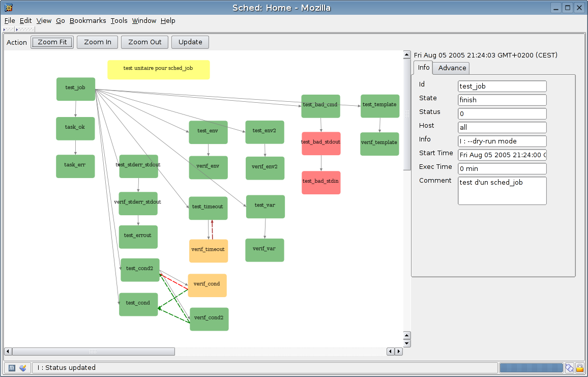Expand the second collapsed toolbar grippy
Image resolution: width=588 pixels, height=377 pixels.
(x=26, y=30)
